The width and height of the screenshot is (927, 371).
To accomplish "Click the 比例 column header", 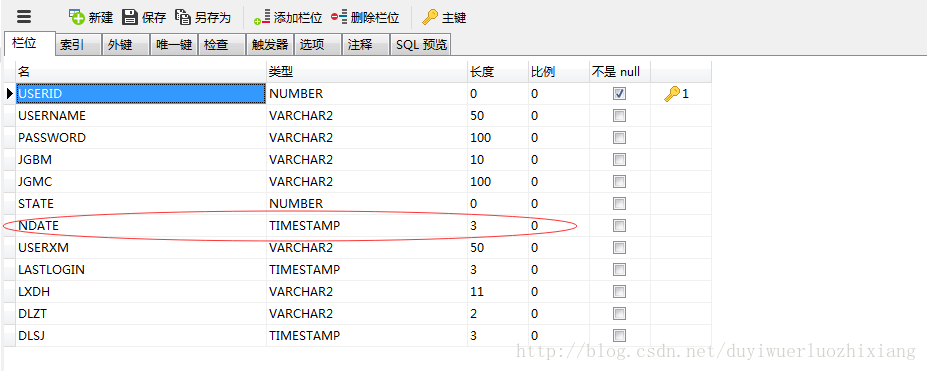I will 559,72.
